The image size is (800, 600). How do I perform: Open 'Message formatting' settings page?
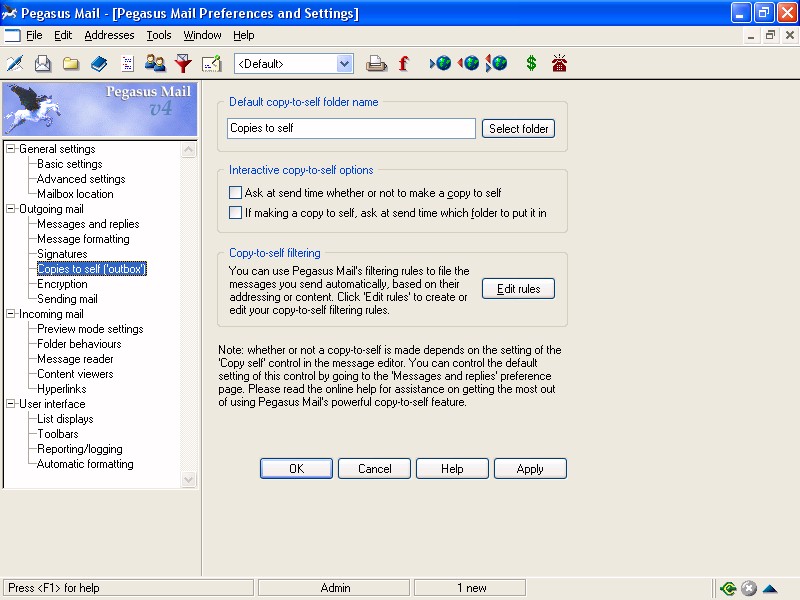[x=83, y=239]
